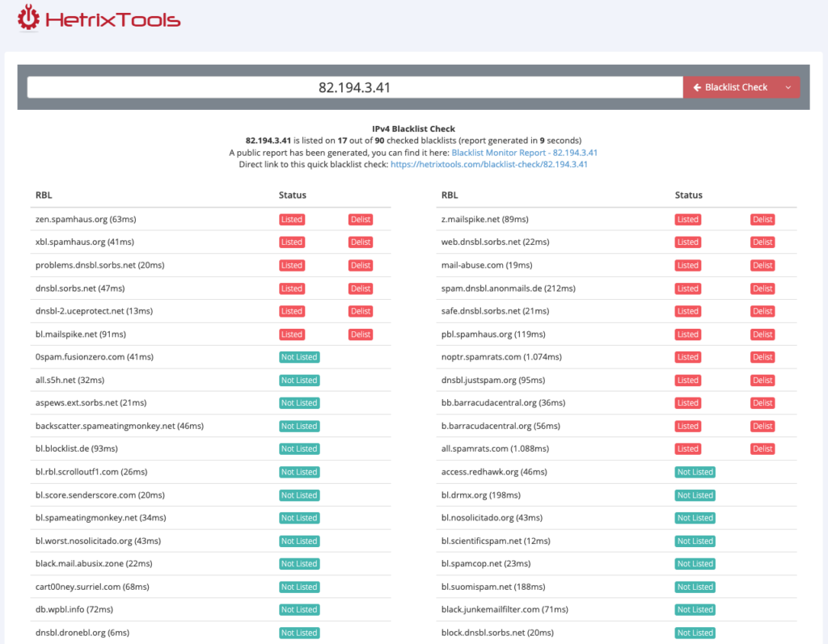Click the bb.barracudacentral.org (36ms) entry

tap(503, 402)
